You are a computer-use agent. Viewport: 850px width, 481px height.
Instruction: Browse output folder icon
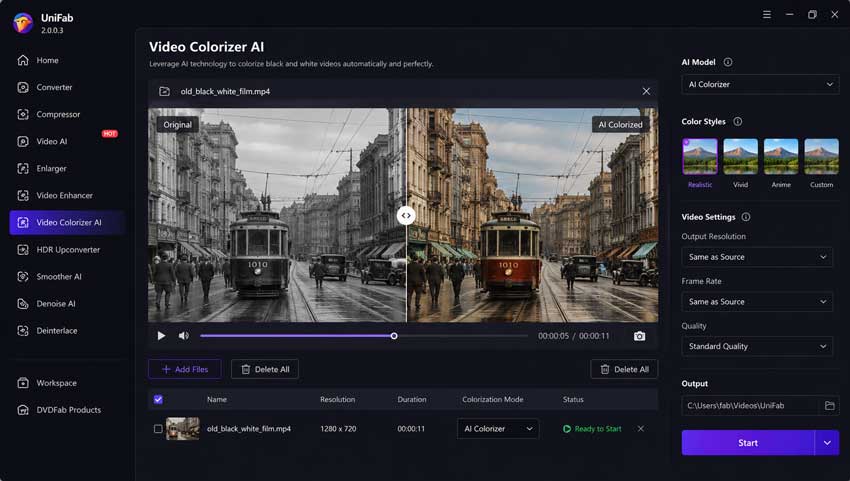[x=829, y=406]
